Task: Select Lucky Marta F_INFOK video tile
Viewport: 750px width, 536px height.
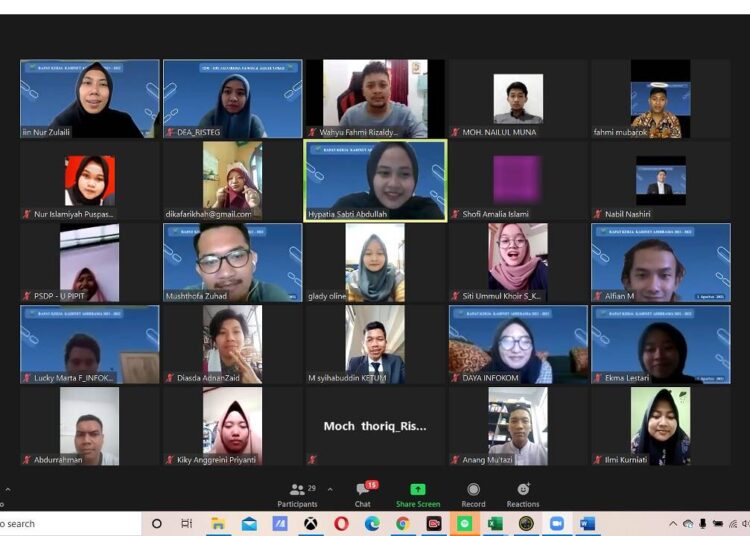Action: click(x=89, y=345)
